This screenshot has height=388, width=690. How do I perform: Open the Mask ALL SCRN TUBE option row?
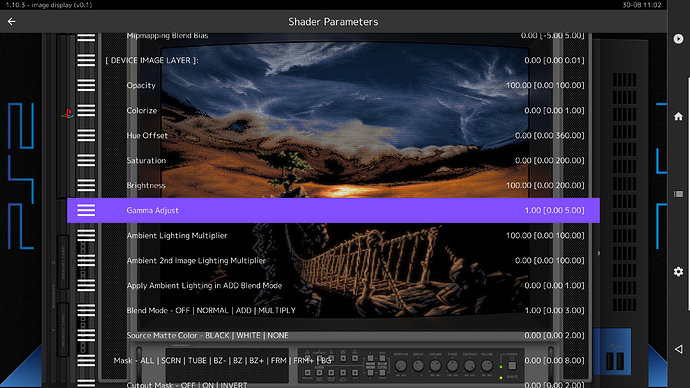coord(333,360)
